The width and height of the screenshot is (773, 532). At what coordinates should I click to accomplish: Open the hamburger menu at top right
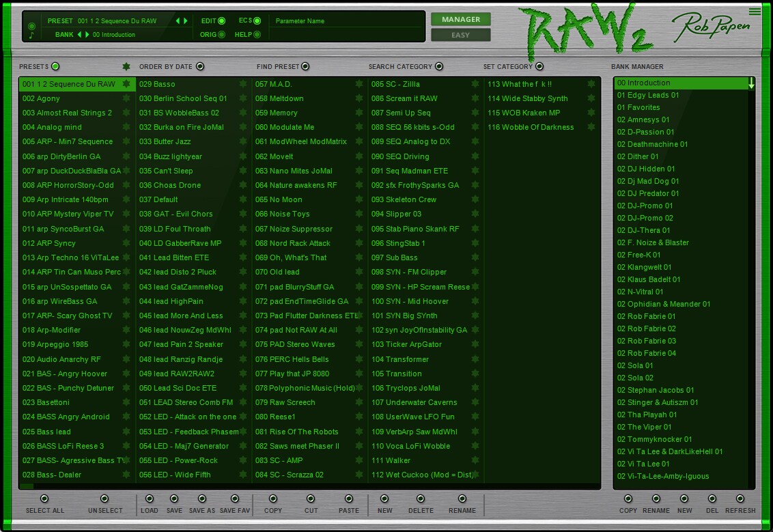coord(755,12)
